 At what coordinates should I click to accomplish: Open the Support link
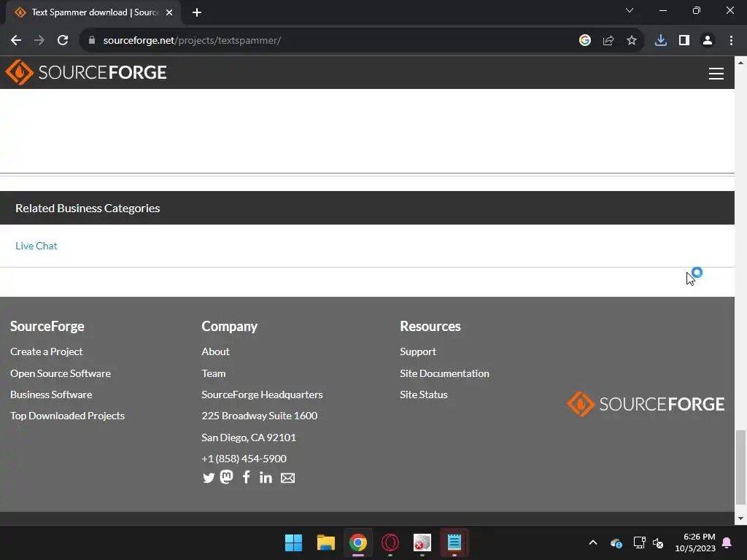(x=418, y=351)
